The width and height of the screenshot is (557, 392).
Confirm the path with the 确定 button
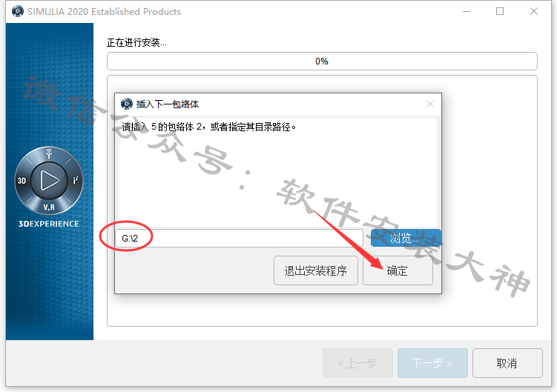(398, 270)
